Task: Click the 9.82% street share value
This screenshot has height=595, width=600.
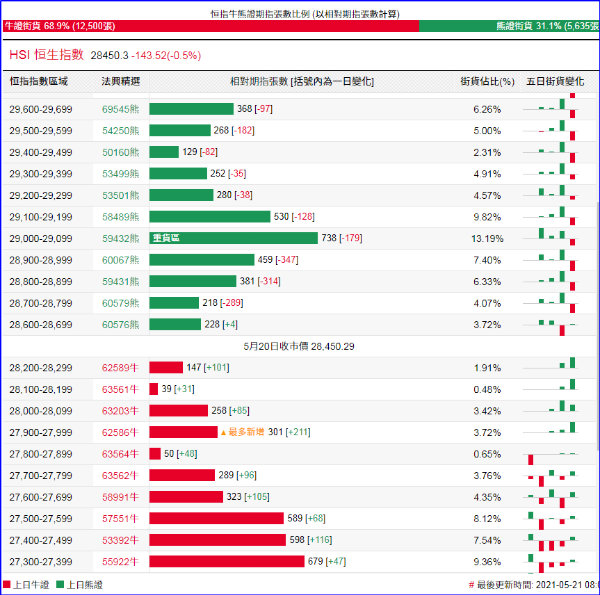Action: click(487, 217)
